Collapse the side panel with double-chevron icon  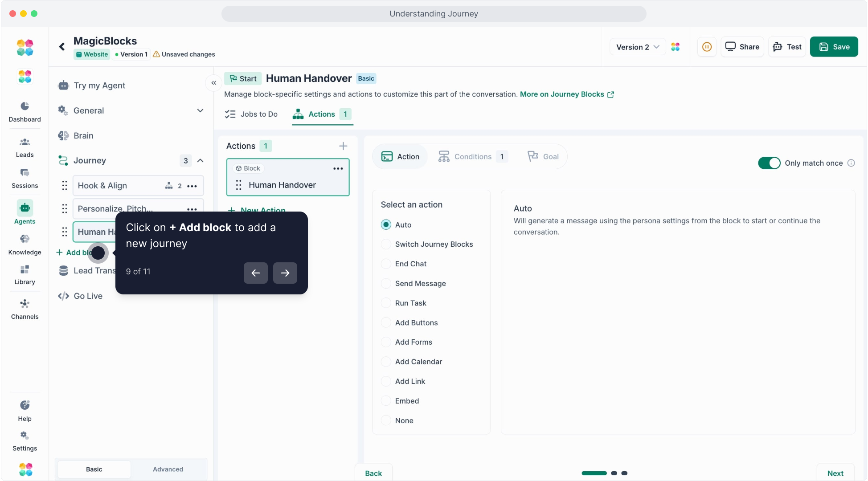214,83
